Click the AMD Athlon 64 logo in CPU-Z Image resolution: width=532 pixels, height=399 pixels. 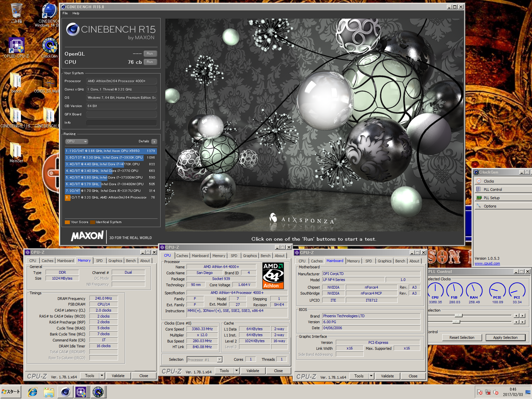[273, 276]
